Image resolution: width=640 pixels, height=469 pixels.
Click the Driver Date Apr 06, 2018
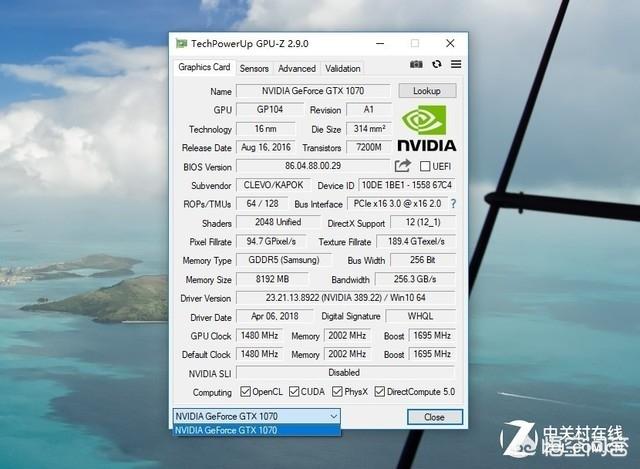click(x=275, y=316)
